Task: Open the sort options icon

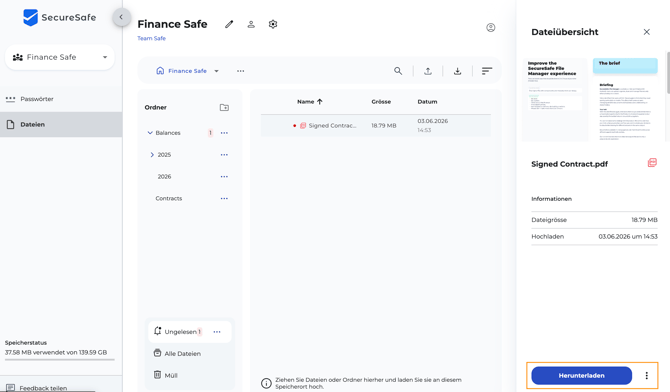Action: coord(487,71)
